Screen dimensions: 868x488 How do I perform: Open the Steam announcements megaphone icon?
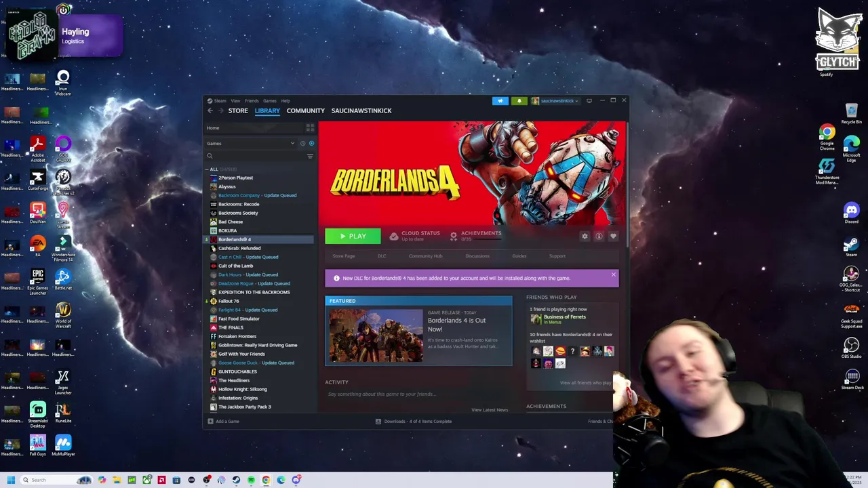point(500,101)
